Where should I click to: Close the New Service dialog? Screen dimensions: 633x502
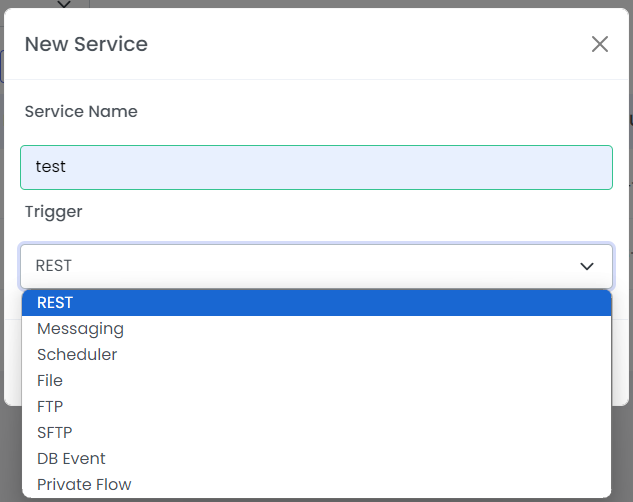pyautogui.click(x=599, y=44)
